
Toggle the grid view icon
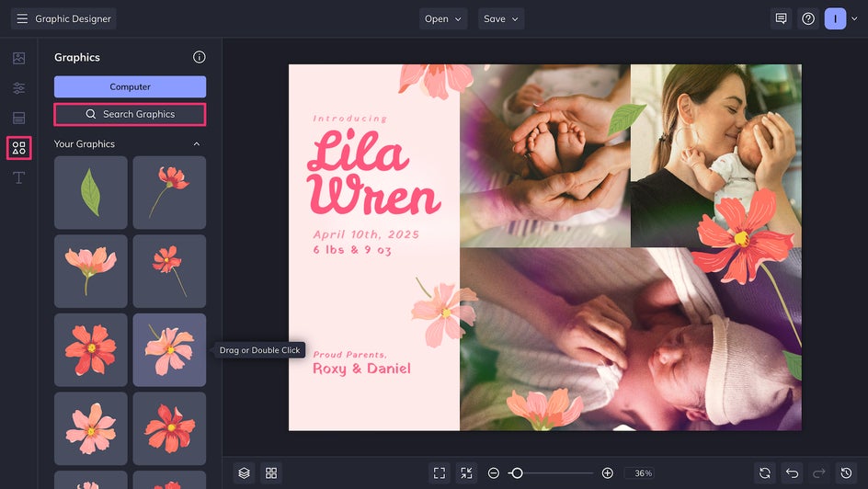271,473
